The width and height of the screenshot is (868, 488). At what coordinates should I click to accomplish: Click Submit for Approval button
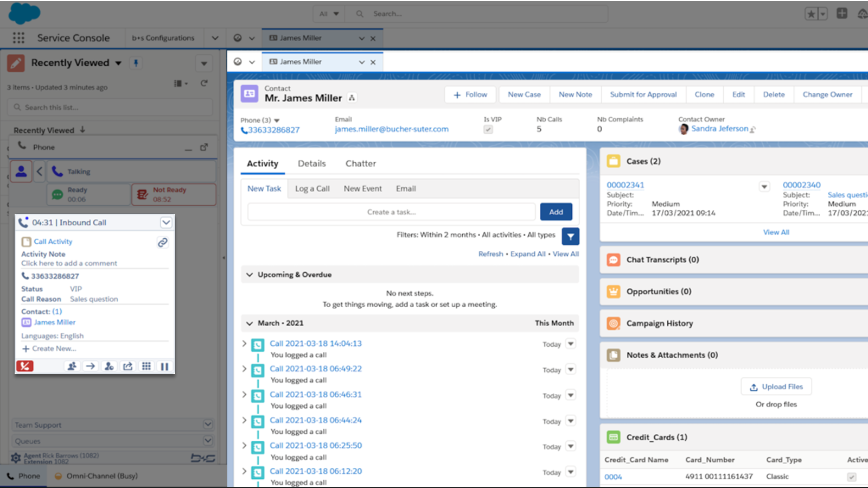pyautogui.click(x=643, y=94)
